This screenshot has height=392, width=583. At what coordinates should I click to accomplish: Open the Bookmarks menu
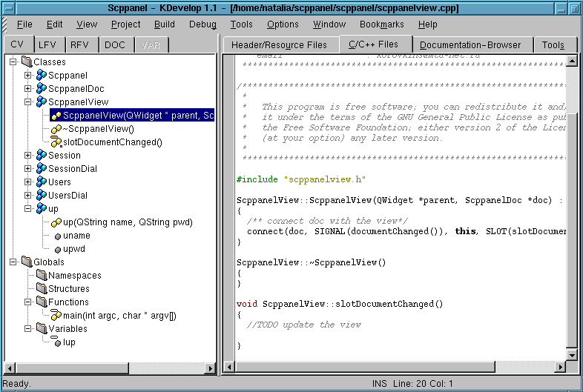(381, 24)
